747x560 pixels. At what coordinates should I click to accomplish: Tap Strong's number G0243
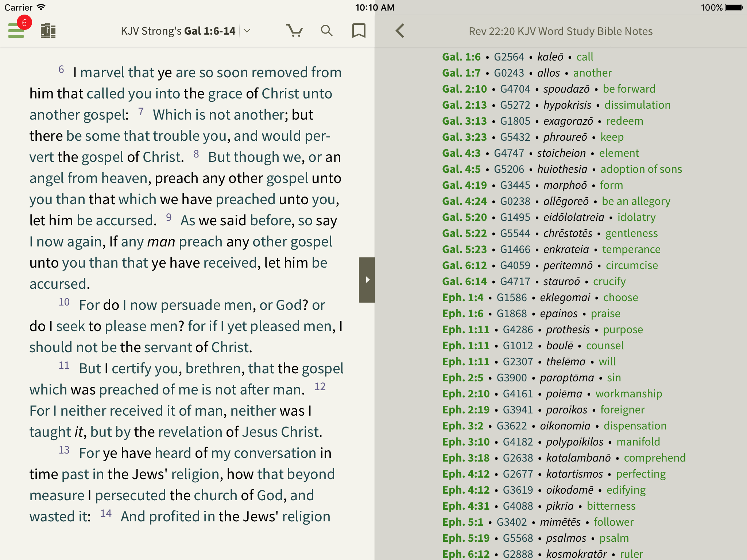tap(509, 73)
